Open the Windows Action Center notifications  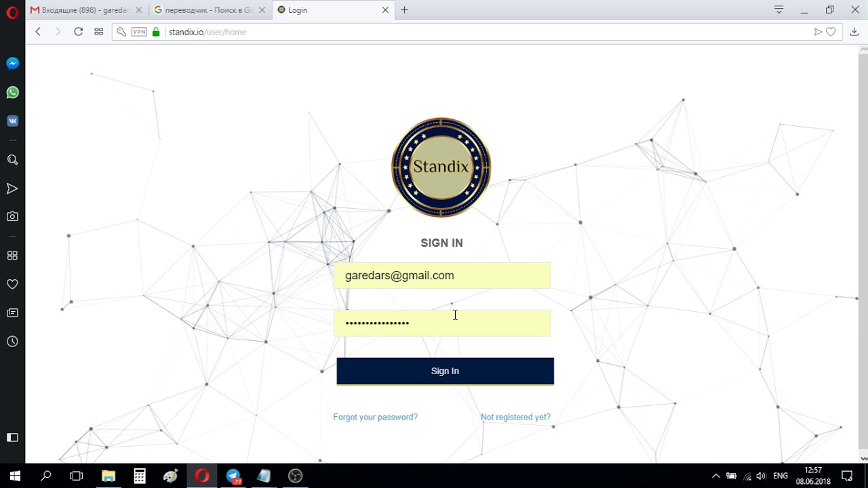[x=847, y=476]
